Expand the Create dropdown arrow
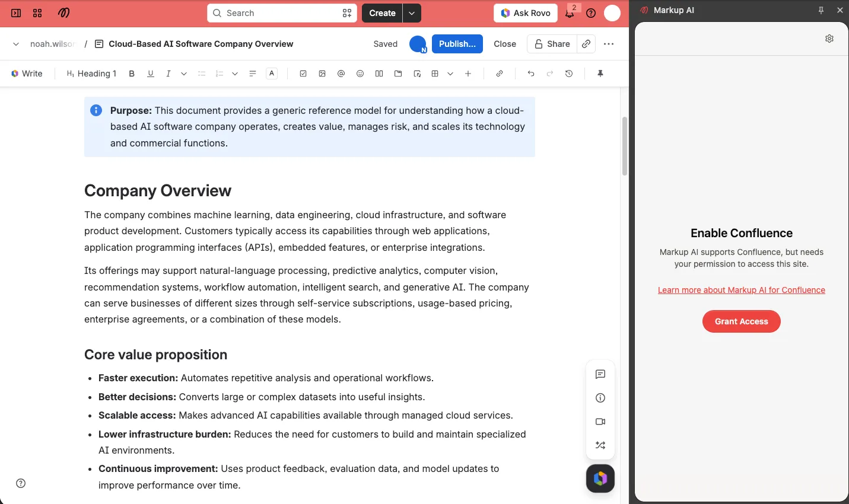 (412, 13)
